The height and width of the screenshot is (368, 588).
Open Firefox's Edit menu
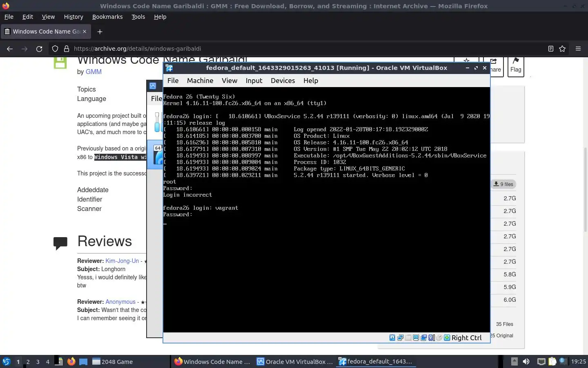[28, 17]
